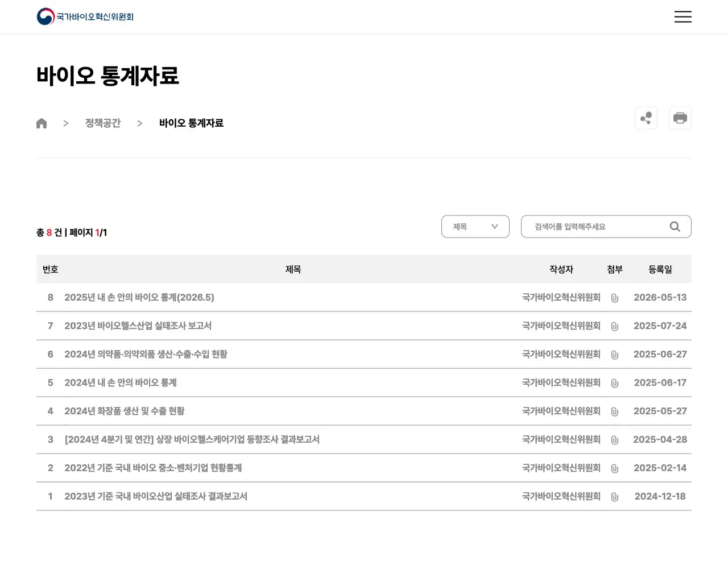Click the date 2026-05-13
The image size is (728, 582).
point(660,297)
